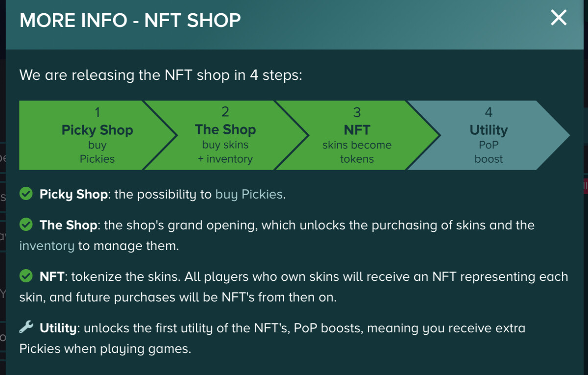This screenshot has width=588, height=375.
Task: Close the More Info NFT Shop dialog
Action: click(x=559, y=19)
